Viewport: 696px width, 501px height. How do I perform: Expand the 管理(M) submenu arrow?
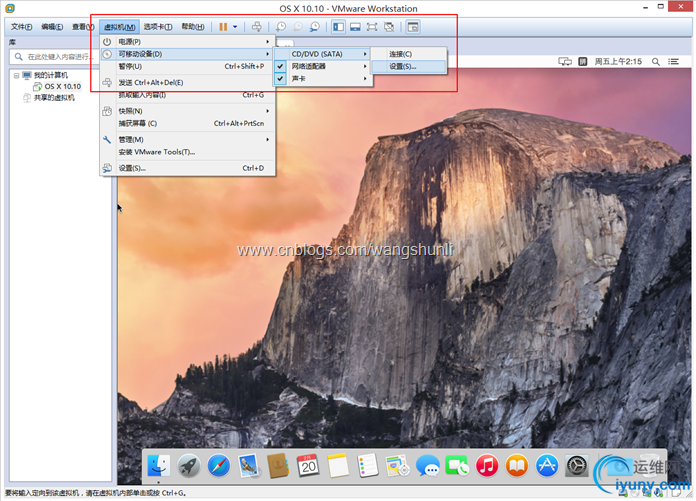click(x=267, y=139)
